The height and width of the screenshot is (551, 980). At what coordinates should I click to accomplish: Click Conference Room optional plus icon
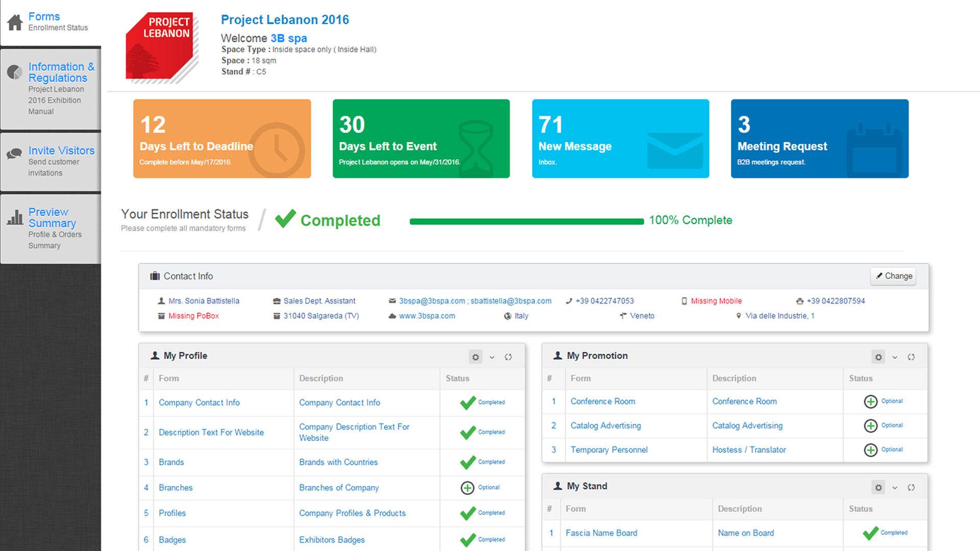tap(870, 402)
